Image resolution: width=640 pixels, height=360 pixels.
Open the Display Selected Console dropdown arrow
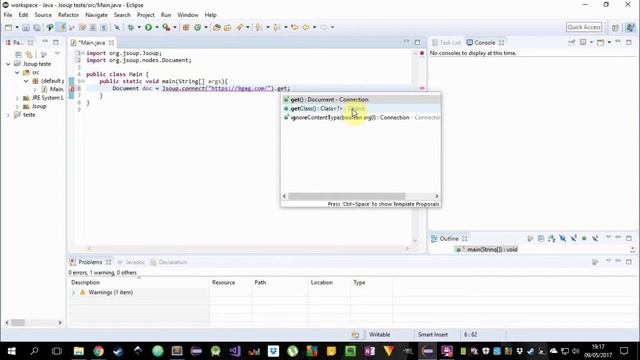[x=591, y=42]
